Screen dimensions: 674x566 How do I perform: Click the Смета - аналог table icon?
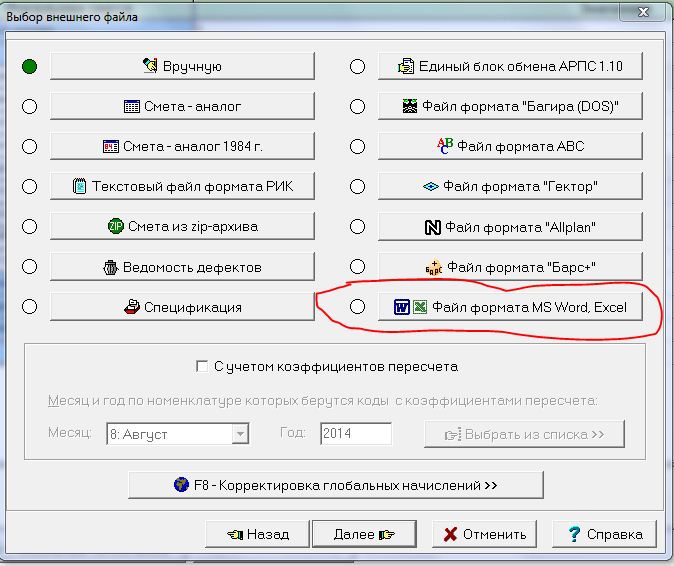(x=132, y=106)
